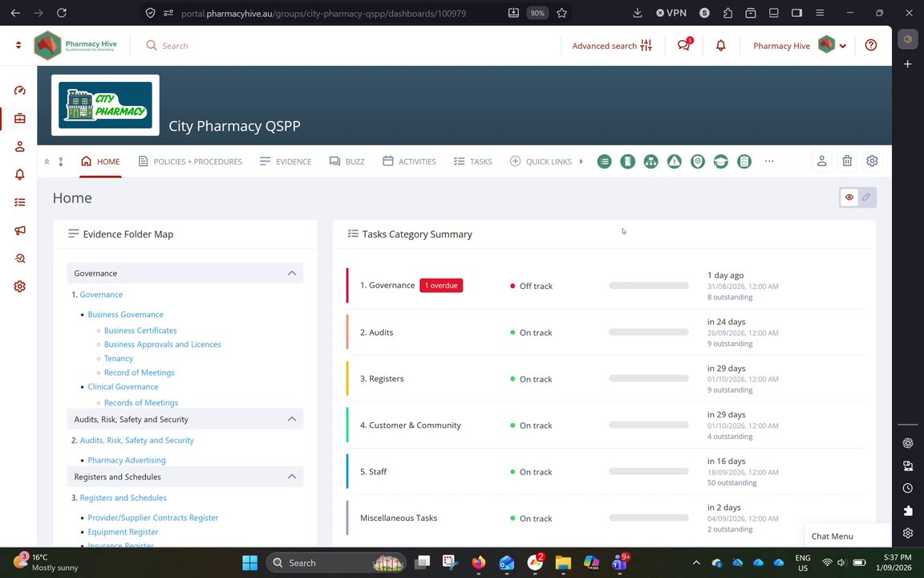
Task: Switch to the Policies + Procedures tab
Action: [190, 161]
